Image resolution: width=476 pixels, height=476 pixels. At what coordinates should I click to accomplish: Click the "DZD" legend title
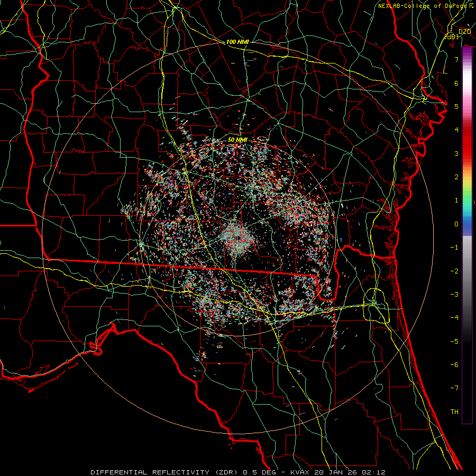point(464,32)
